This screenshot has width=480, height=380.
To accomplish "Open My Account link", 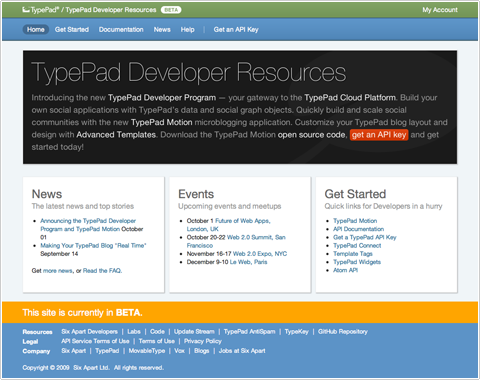I will tap(440, 10).
